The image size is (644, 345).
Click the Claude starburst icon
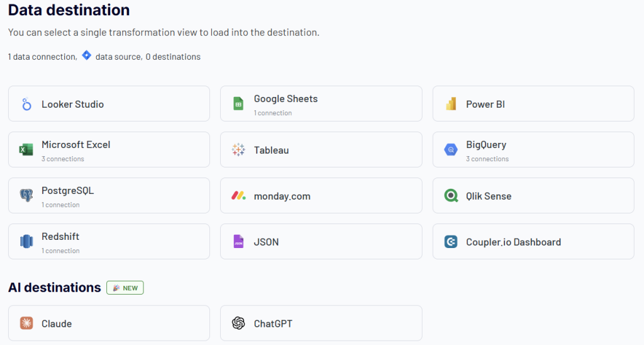pyautogui.click(x=26, y=324)
